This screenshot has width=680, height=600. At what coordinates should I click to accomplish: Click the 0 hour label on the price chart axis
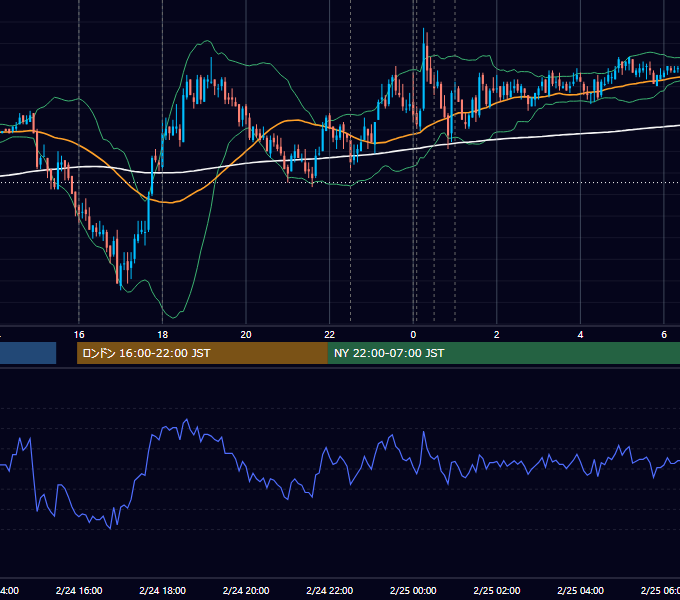pyautogui.click(x=413, y=335)
